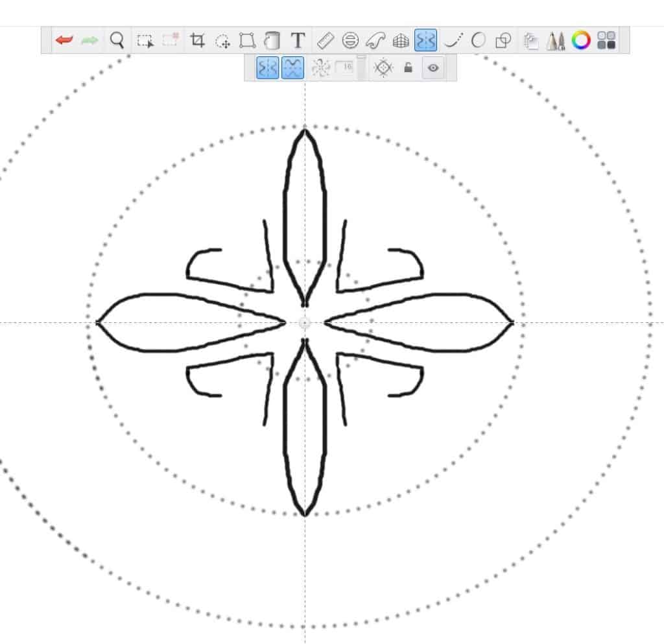
Task: Enable the Ruler guide
Action: click(326, 41)
